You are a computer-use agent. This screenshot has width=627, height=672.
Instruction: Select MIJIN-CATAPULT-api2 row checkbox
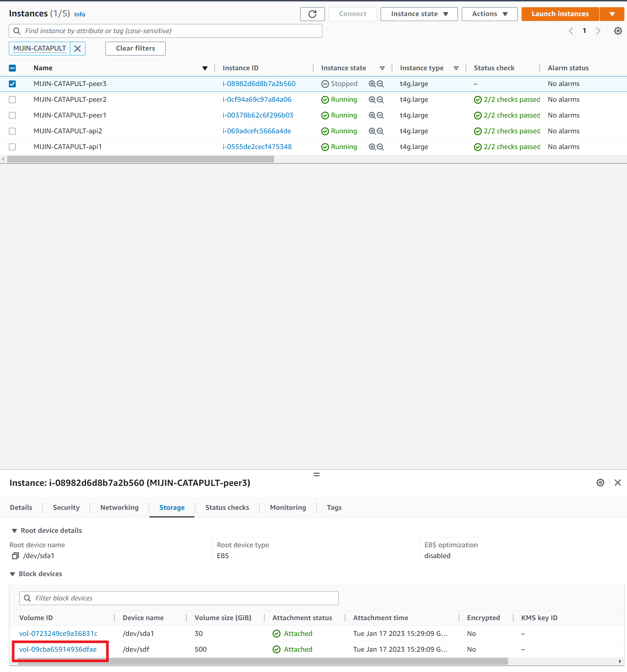(12, 131)
